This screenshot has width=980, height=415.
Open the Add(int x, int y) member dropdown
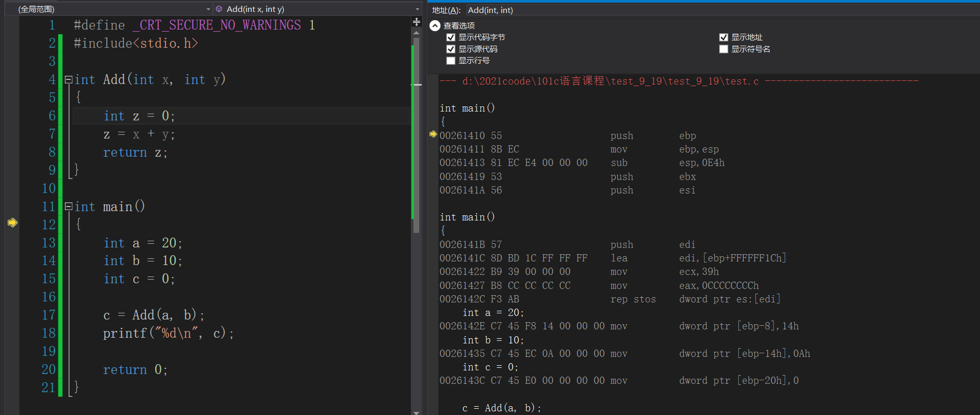pyautogui.click(x=417, y=9)
